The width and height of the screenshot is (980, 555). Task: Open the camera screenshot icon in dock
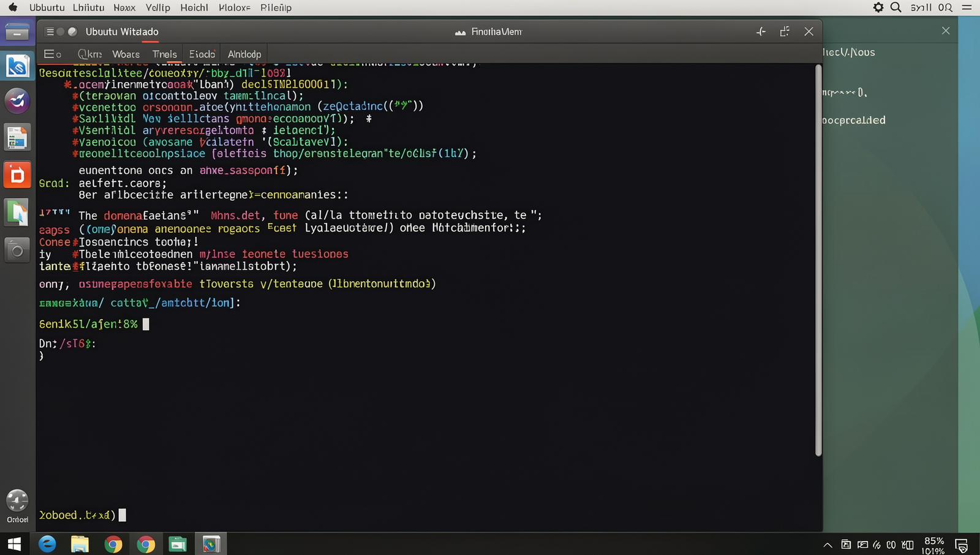tap(17, 251)
